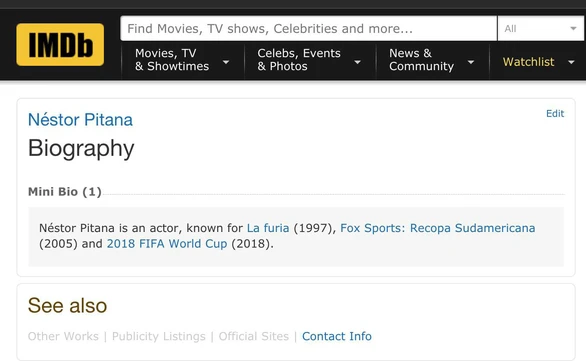This screenshot has height=361, width=586.
Task: Expand the Movies, TV & Showtimes menu
Action: [182, 60]
